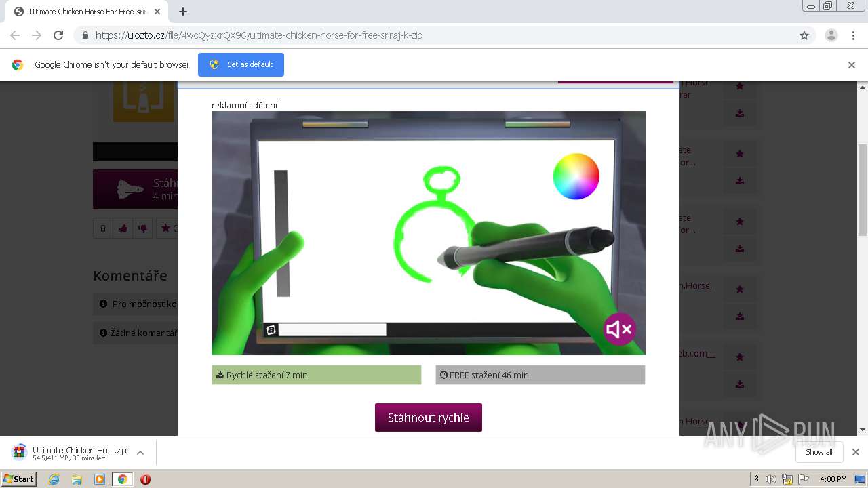
Task: Click Show all downloads button
Action: [x=819, y=452]
